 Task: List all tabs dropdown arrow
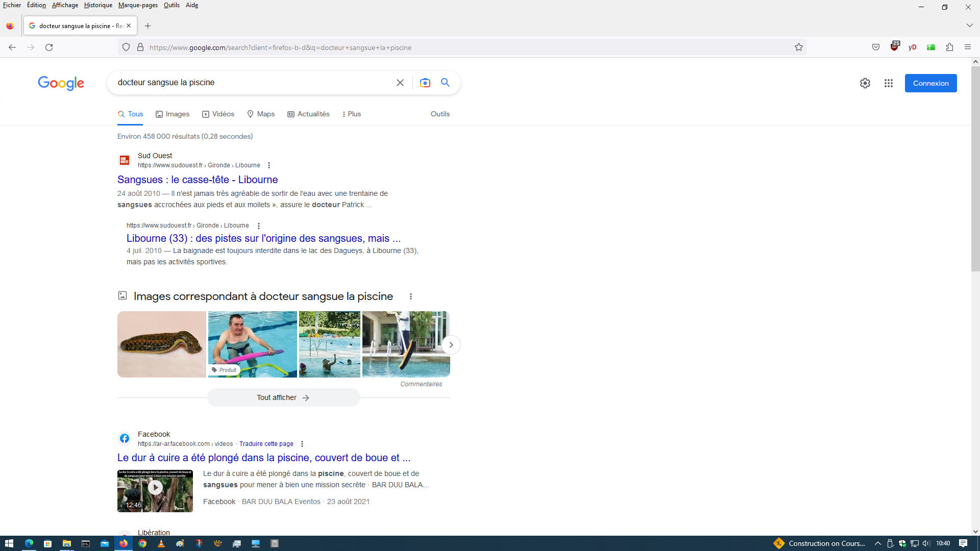(969, 26)
